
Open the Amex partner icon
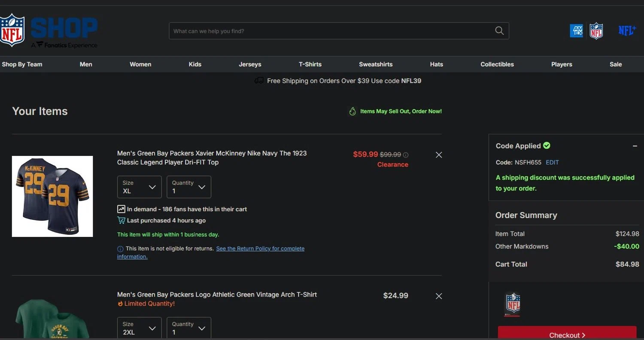pos(576,31)
